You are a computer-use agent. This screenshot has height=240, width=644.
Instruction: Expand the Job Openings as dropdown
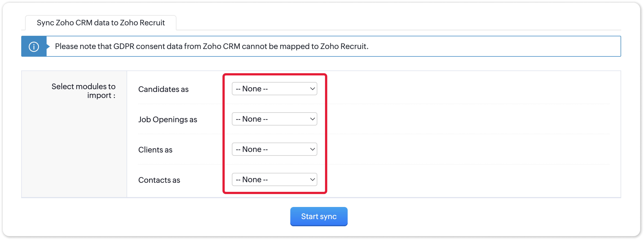point(274,119)
